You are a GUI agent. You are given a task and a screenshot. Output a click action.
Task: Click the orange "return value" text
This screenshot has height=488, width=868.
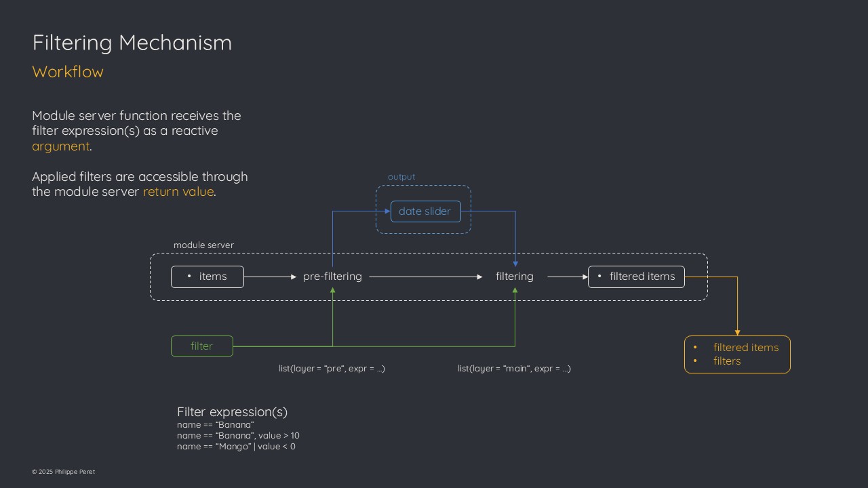pos(178,192)
